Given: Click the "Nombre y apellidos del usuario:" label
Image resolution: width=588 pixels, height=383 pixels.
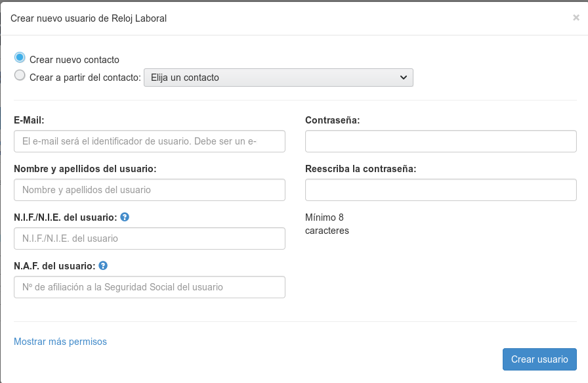Looking at the screenshot, I should tap(85, 169).
